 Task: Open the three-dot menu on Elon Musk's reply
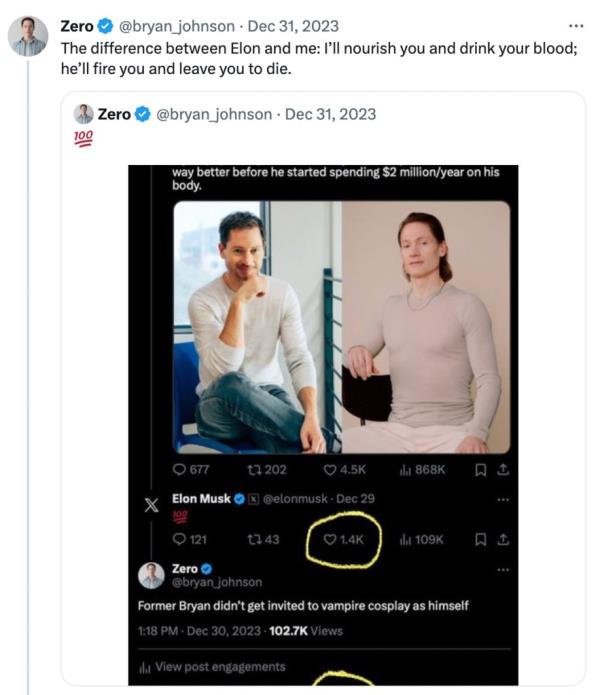click(x=503, y=500)
